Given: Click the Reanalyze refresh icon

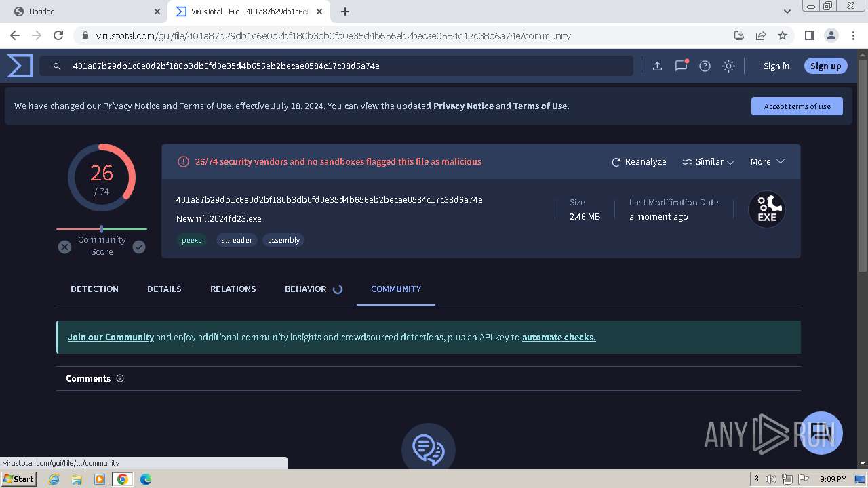Looking at the screenshot, I should [x=616, y=162].
